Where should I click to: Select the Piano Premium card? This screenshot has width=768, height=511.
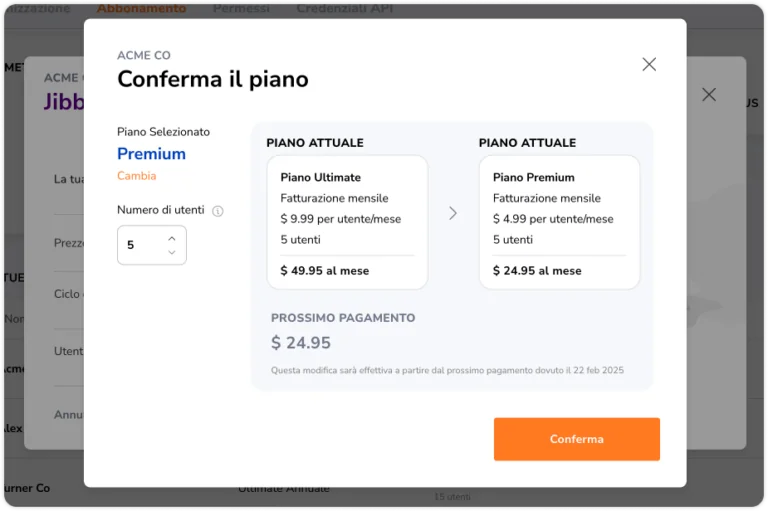click(x=559, y=222)
